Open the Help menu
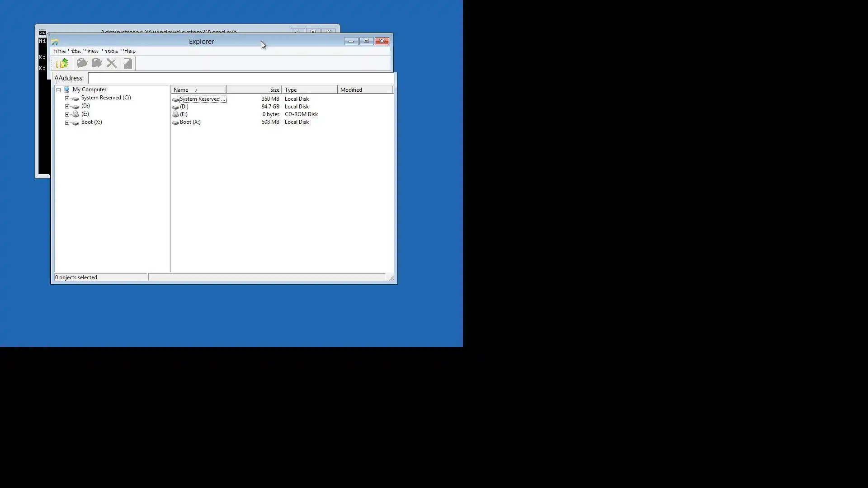The image size is (868, 488). tap(129, 51)
